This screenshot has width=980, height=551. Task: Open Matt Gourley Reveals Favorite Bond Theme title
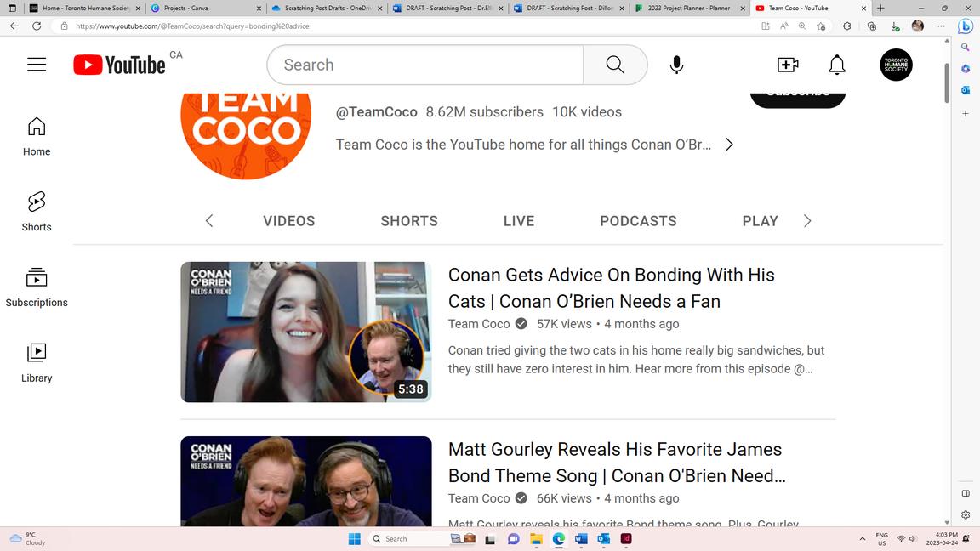pyautogui.click(x=617, y=463)
